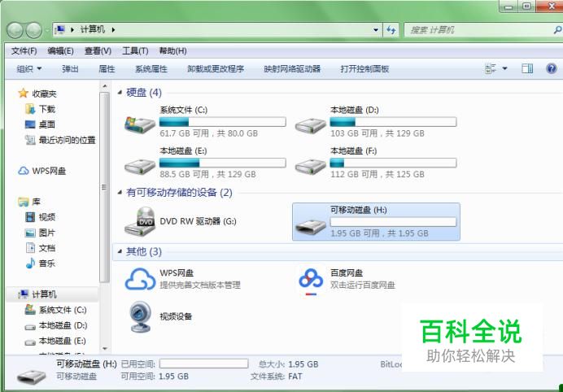Open the 工具(T) menu

coord(135,51)
